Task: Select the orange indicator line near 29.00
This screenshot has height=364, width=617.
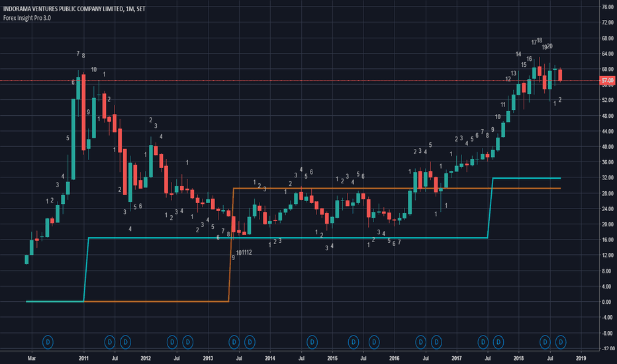Action: (397, 189)
